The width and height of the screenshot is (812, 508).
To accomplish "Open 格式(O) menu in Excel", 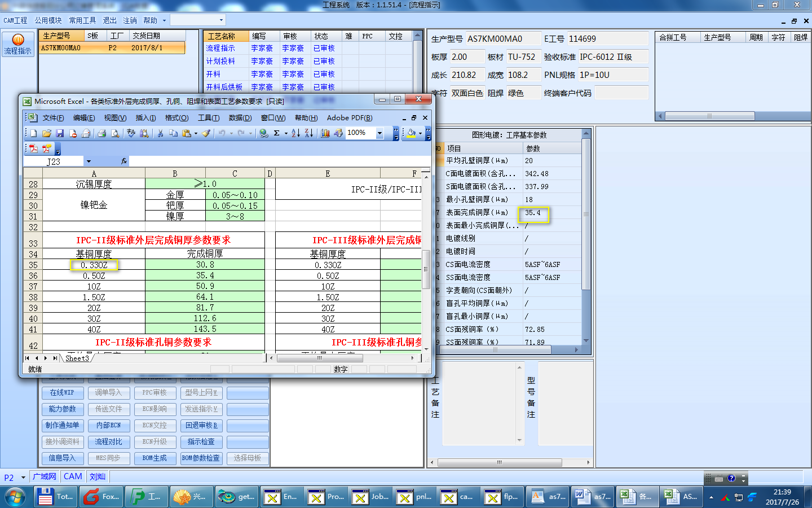I will [176, 118].
